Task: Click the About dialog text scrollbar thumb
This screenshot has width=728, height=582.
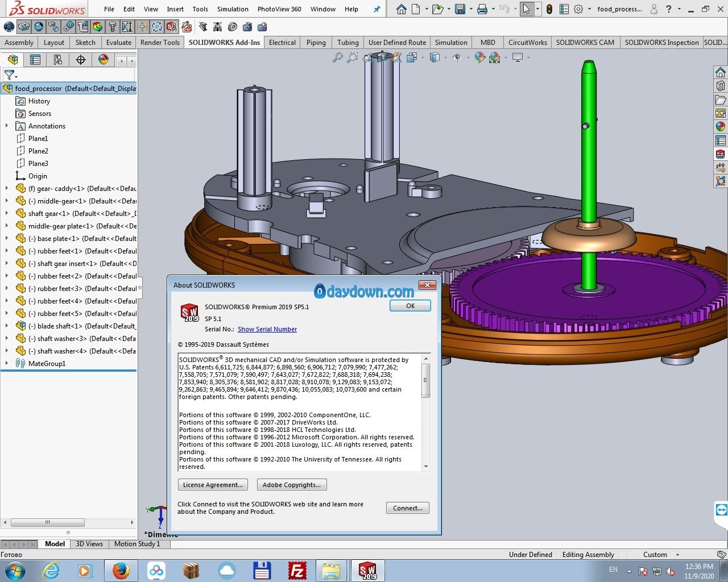Action: pos(426,380)
